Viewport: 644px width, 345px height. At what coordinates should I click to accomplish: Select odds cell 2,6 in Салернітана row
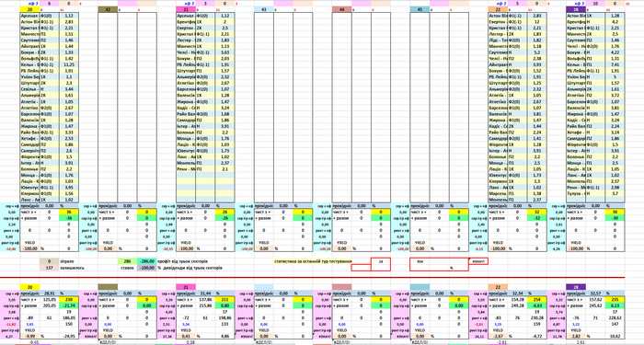[69, 151]
